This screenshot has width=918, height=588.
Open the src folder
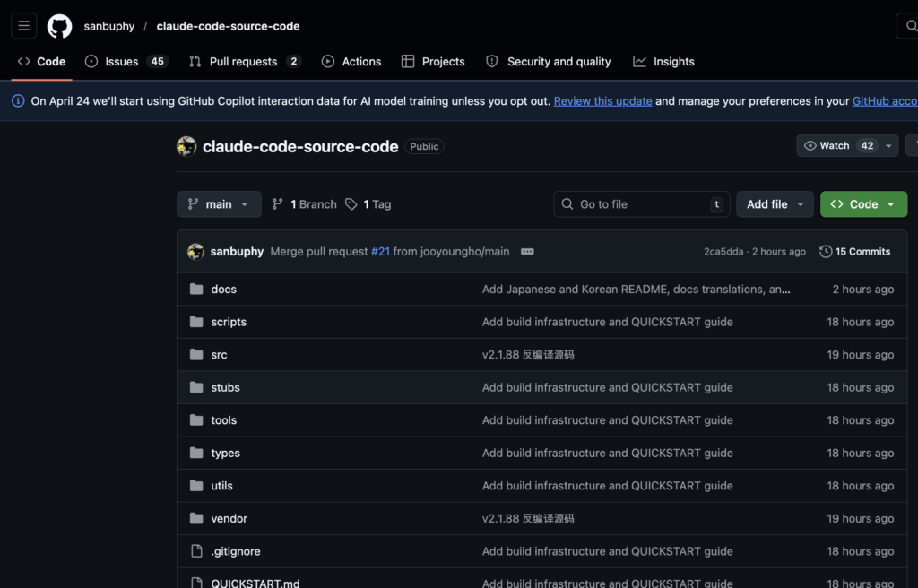point(219,354)
